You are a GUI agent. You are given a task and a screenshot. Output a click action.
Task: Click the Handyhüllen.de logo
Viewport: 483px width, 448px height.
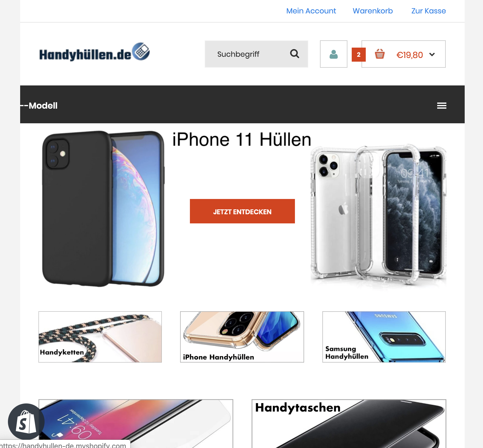coord(94,52)
